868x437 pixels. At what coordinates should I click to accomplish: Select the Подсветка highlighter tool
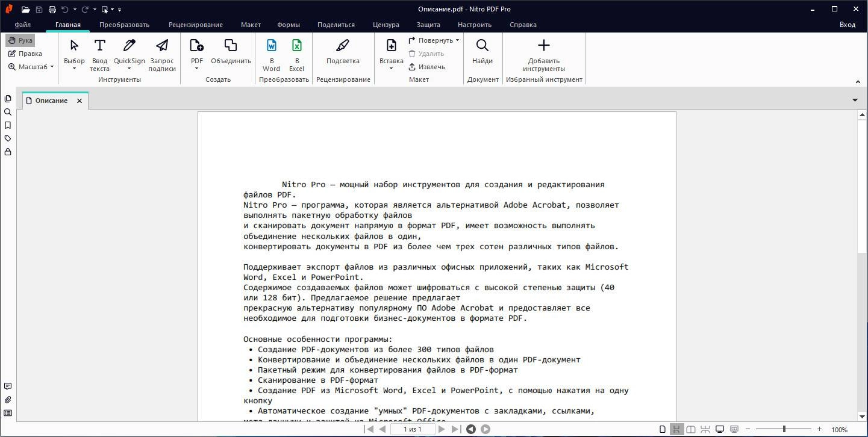(343, 46)
